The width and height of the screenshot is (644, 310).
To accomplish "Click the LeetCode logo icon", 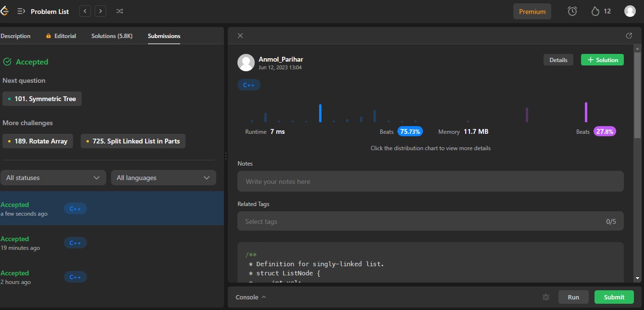I will tap(4, 11).
